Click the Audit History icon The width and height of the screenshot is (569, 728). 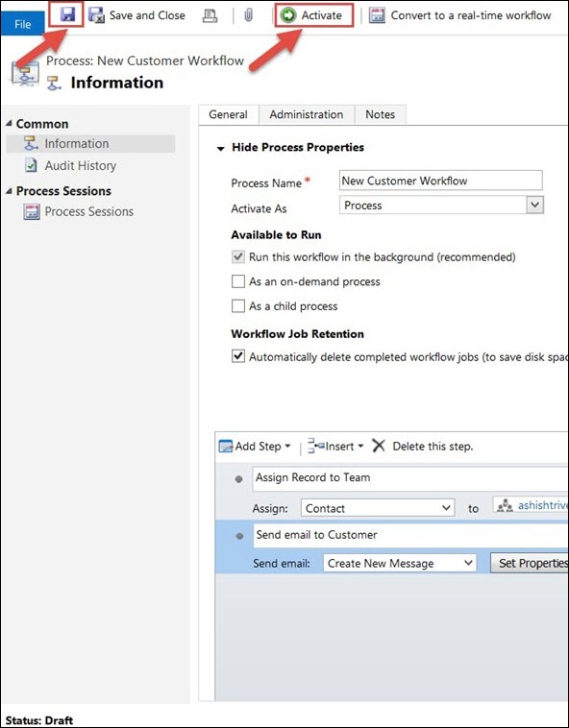point(31,166)
